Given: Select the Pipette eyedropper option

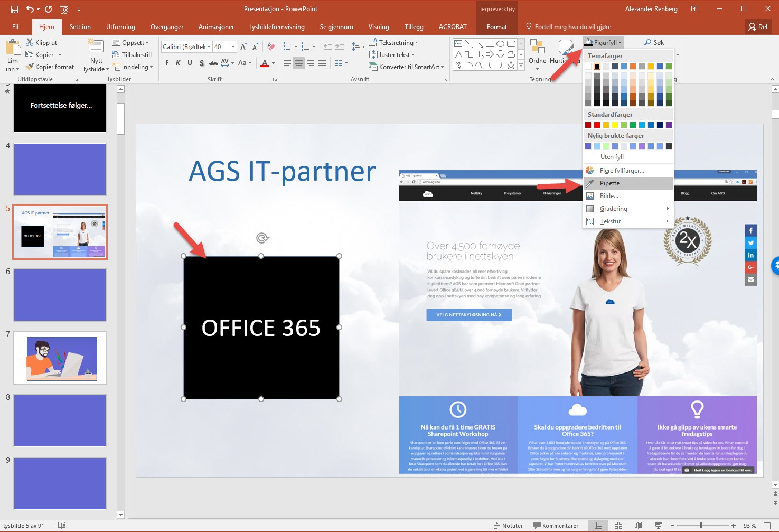Looking at the screenshot, I should pos(609,183).
